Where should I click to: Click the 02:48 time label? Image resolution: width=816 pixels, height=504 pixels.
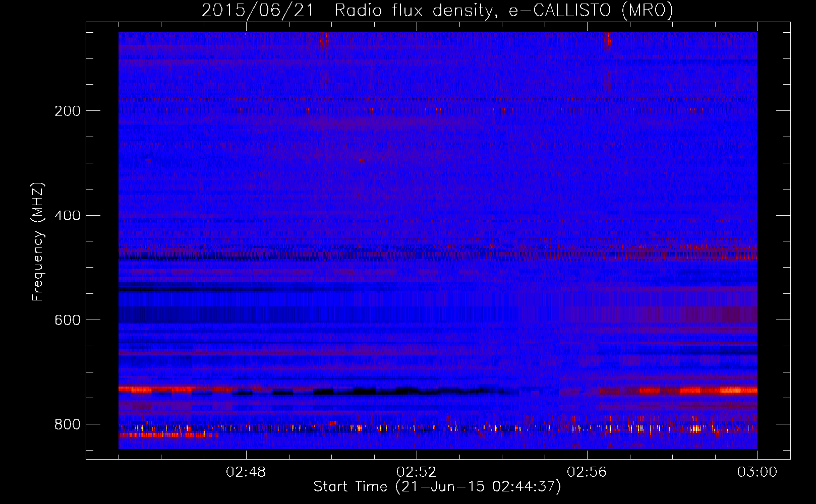click(246, 472)
